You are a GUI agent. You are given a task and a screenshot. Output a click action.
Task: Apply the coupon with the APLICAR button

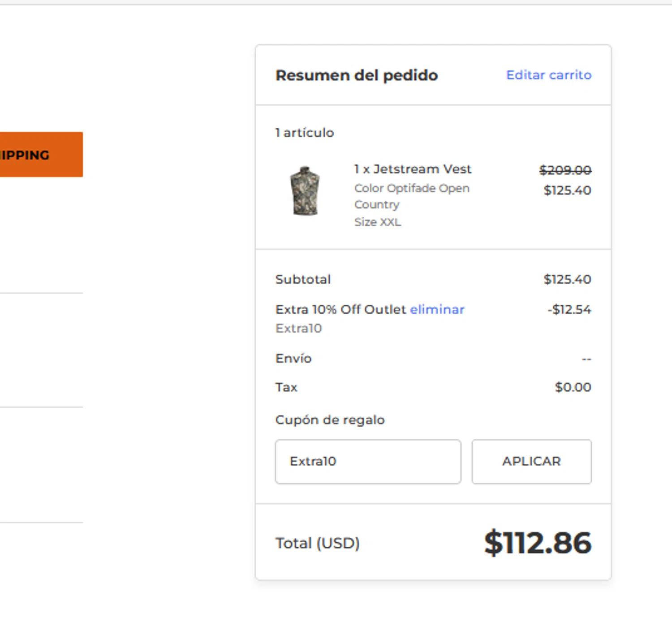(531, 461)
